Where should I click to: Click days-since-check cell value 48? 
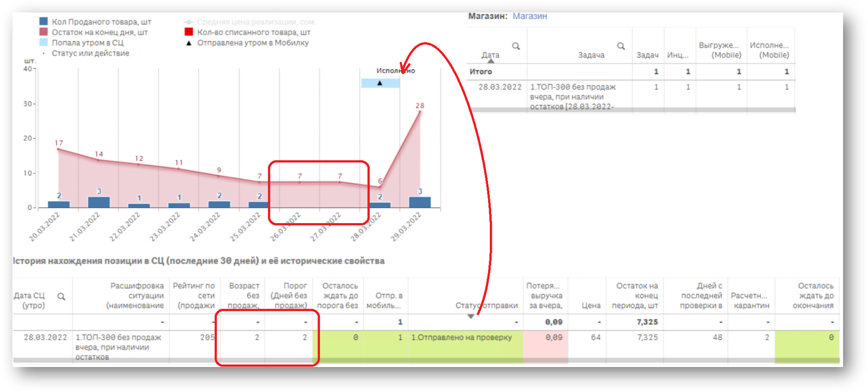(x=718, y=337)
